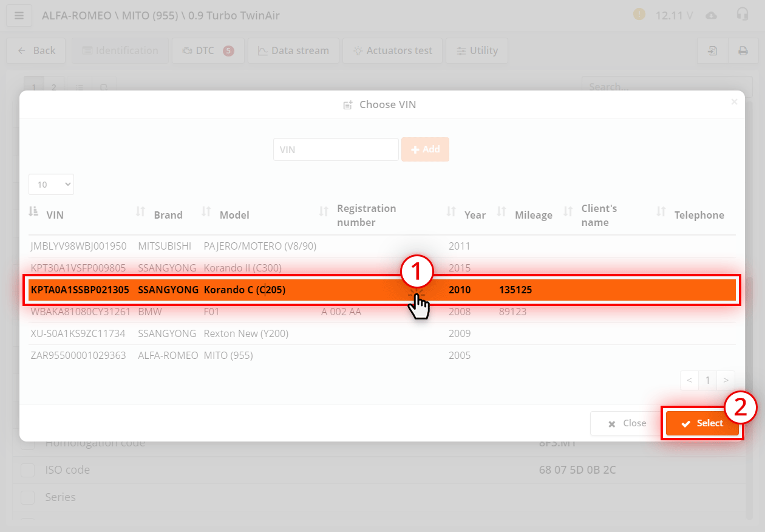Click the print report icon
The width and height of the screenshot is (765, 532).
743,51
